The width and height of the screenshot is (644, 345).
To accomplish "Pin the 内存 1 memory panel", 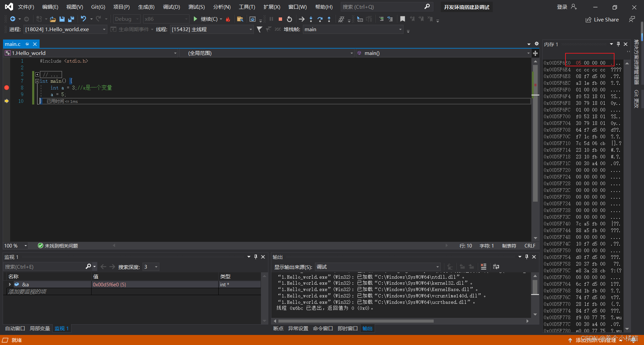I will 618,44.
